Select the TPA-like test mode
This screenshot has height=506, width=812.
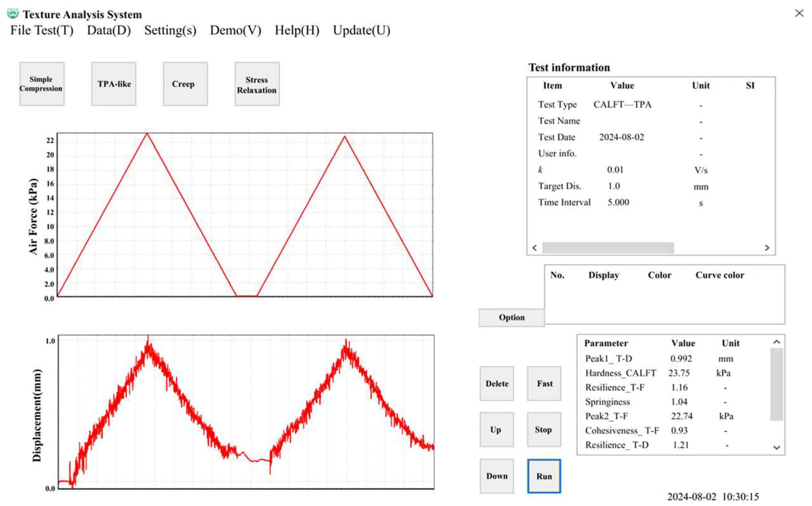(x=114, y=84)
